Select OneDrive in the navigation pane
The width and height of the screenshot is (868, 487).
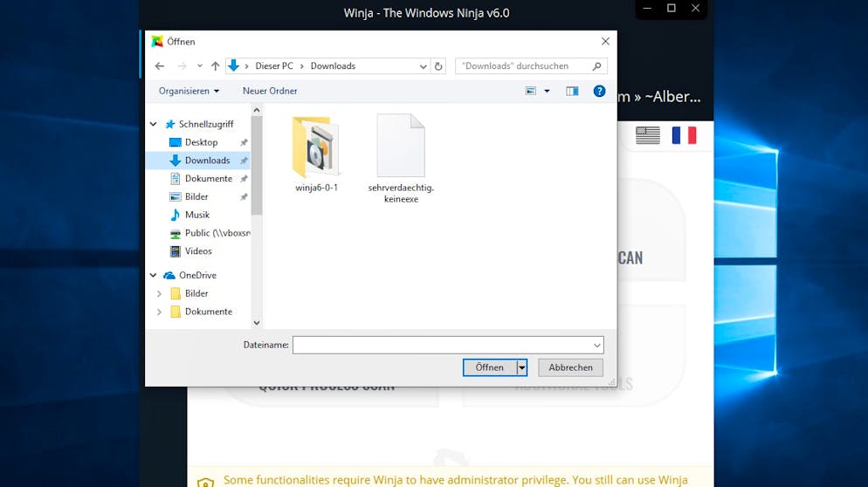(x=197, y=275)
